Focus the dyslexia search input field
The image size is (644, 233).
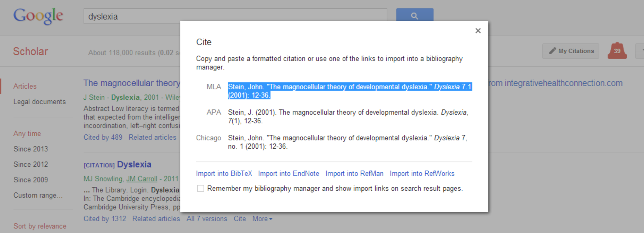tap(235, 16)
